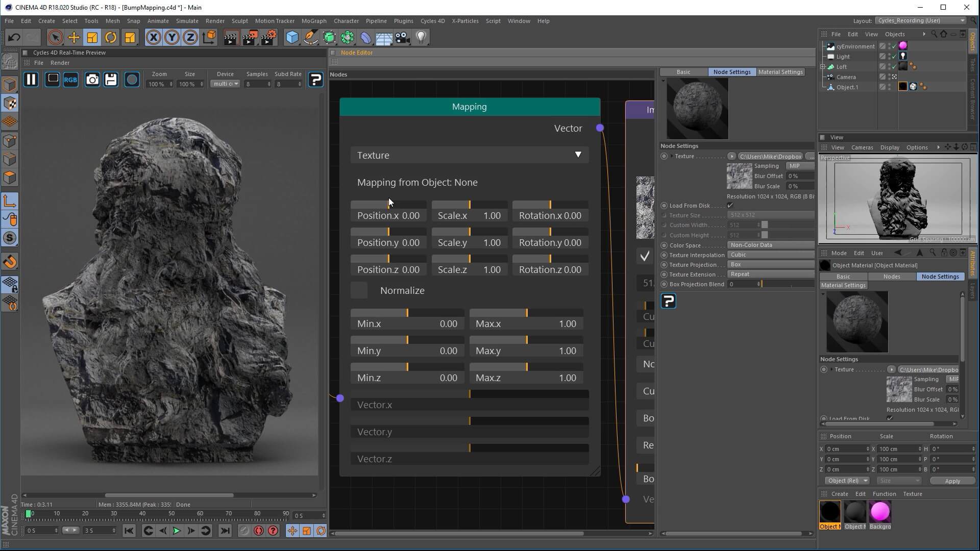Open the Color Space dropdown
980x551 pixels.
click(771, 245)
